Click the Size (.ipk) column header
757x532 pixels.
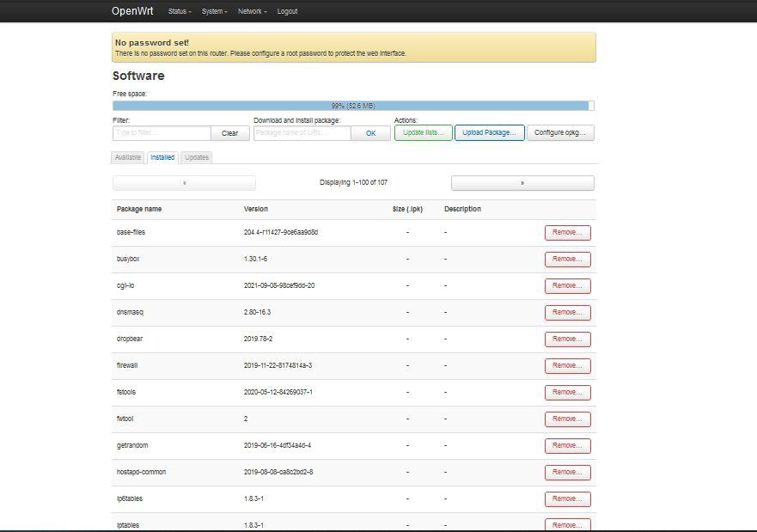pyautogui.click(x=407, y=209)
